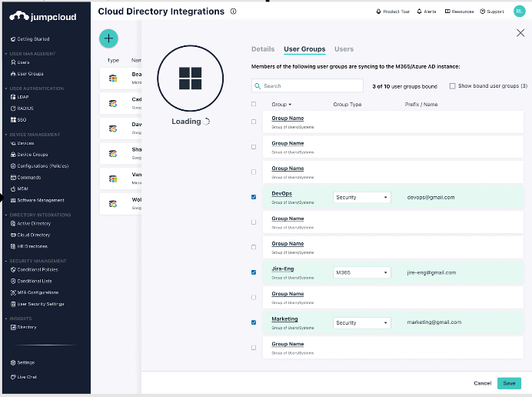
Task: Open Live Chat in sidebar
Action: (26, 377)
